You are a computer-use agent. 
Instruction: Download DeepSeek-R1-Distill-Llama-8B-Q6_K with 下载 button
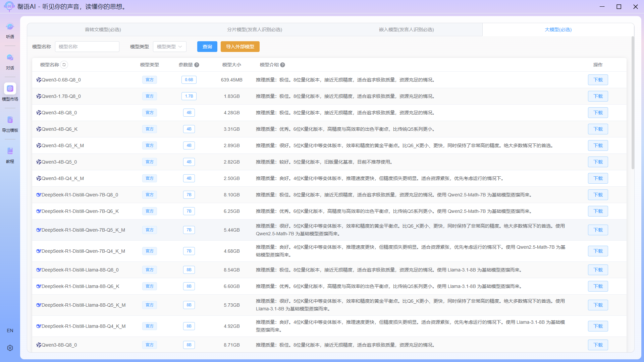coord(598,286)
